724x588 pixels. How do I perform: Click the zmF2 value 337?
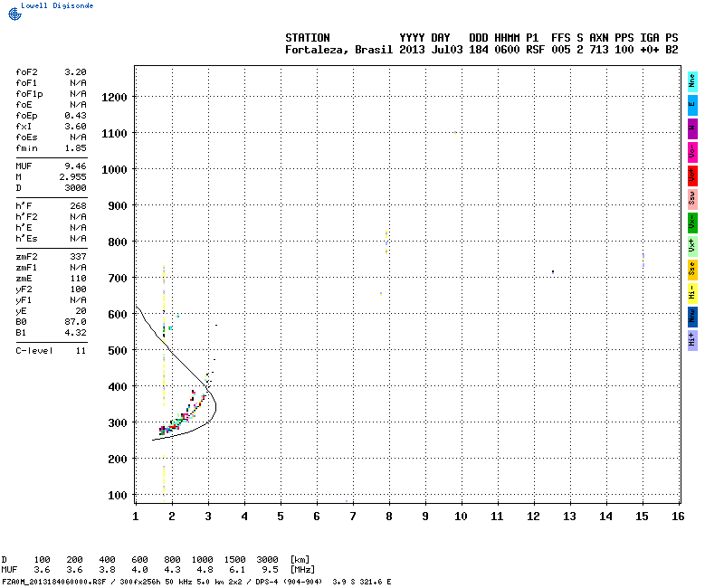[78, 257]
